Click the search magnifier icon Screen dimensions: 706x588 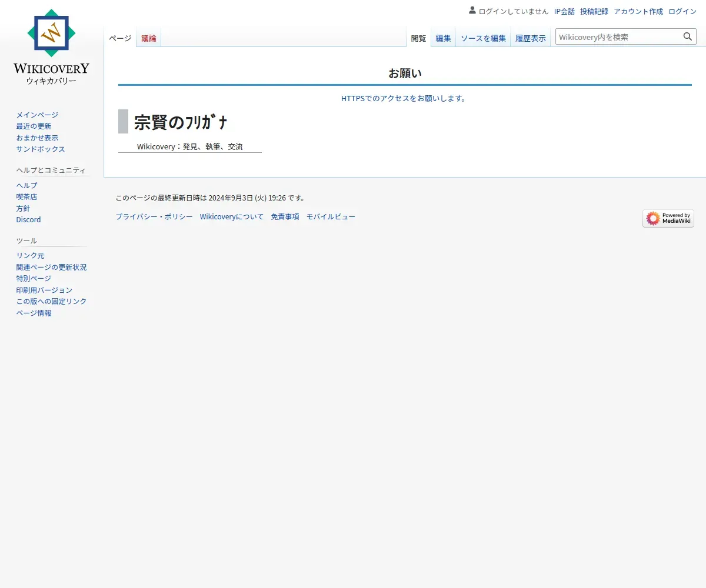[688, 36]
